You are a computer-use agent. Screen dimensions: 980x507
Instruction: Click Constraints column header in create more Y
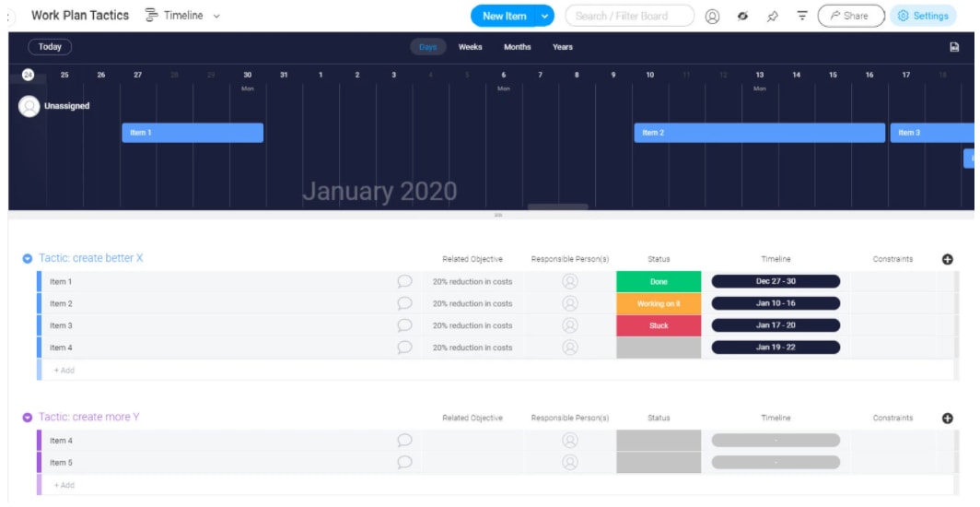892,418
